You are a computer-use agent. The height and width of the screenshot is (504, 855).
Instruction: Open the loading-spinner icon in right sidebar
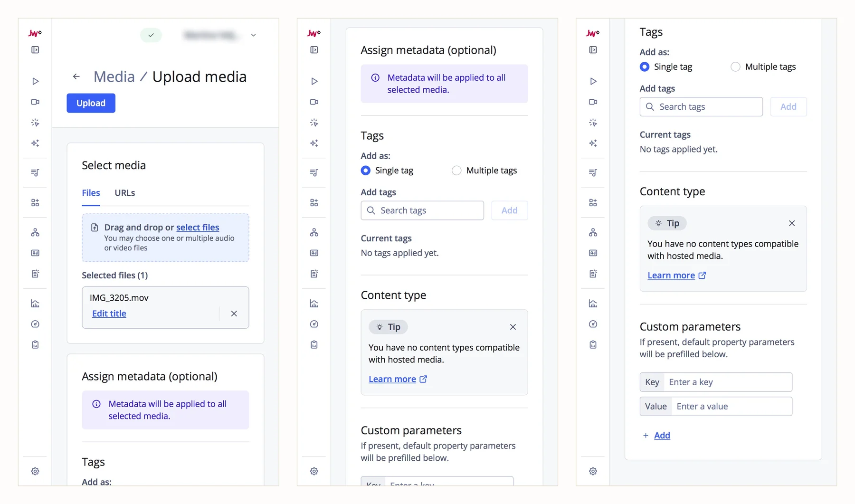pyautogui.click(x=593, y=123)
